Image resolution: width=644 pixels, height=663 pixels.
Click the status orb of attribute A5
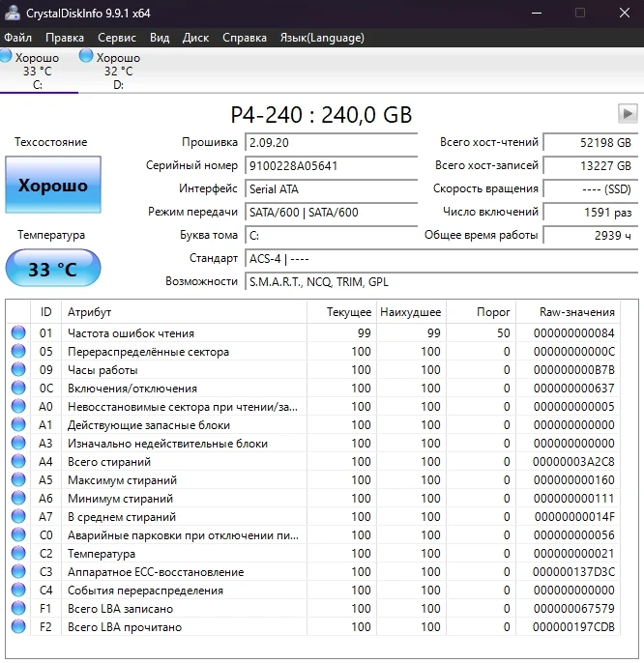[18, 480]
